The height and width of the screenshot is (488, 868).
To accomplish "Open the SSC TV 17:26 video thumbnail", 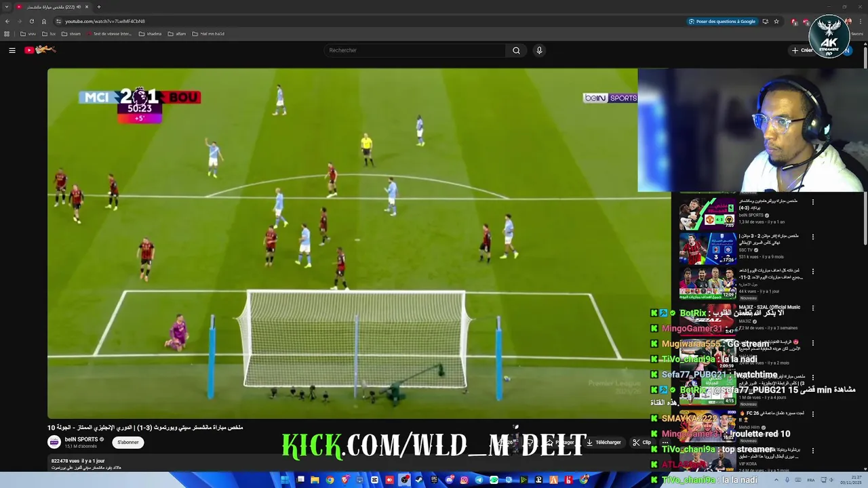I will tap(707, 249).
